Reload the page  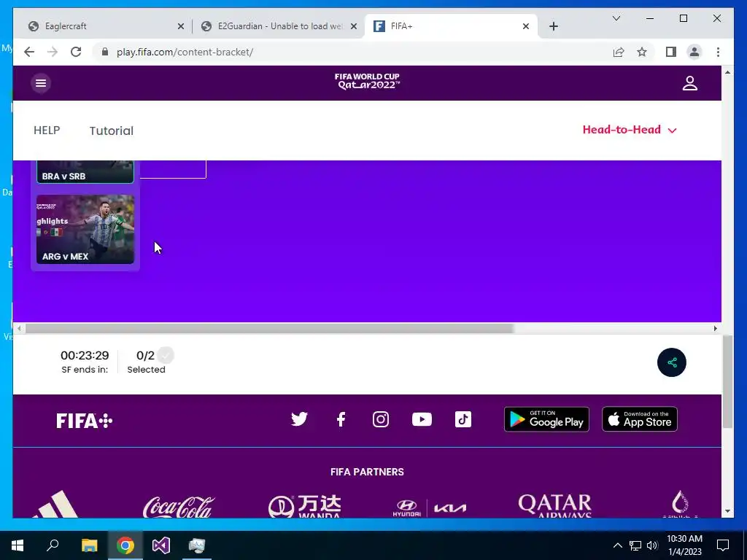pyautogui.click(x=76, y=52)
